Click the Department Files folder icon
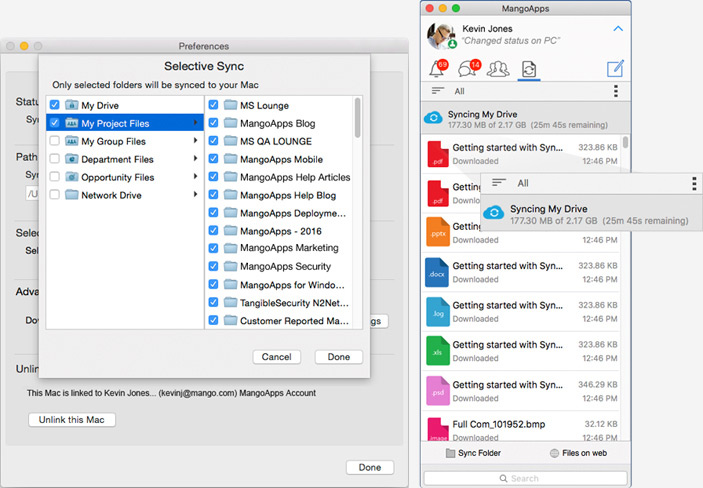The height and width of the screenshot is (488, 703). point(72,159)
